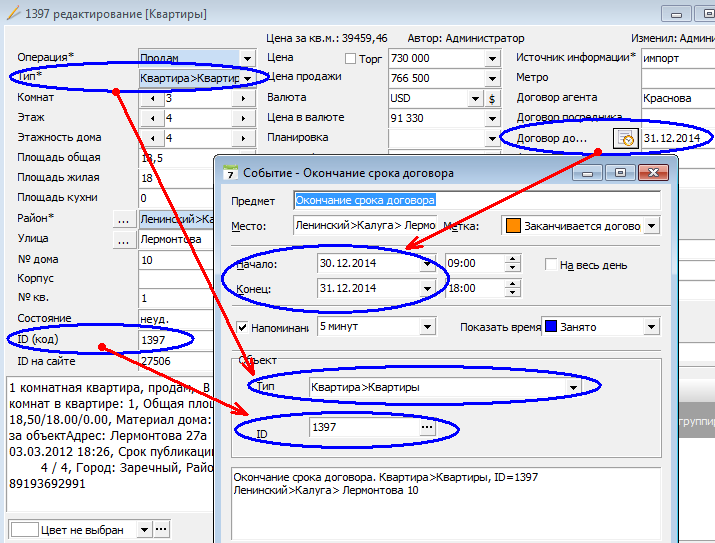Click the ellipsis button in the event ID field
This screenshot has height=543, width=715.
coord(427,428)
